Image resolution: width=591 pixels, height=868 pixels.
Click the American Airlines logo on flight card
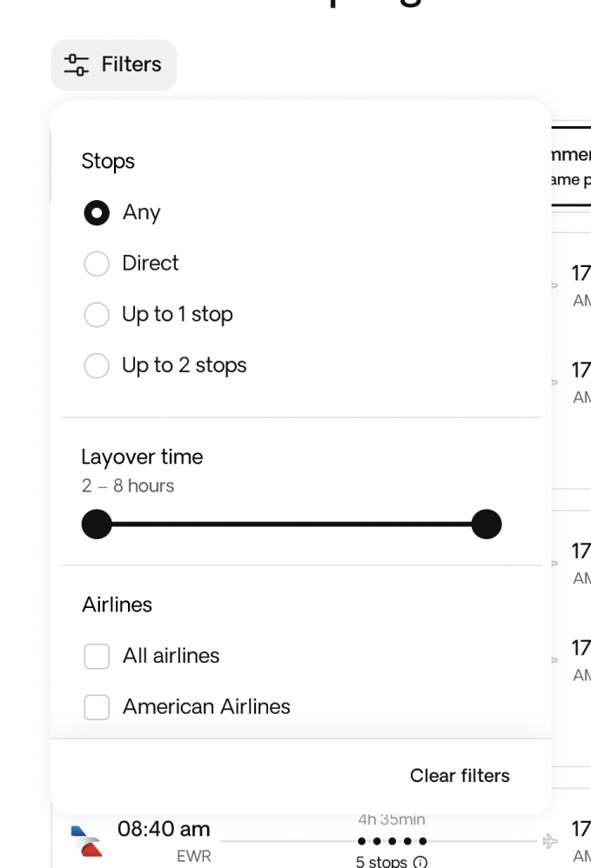click(85, 840)
